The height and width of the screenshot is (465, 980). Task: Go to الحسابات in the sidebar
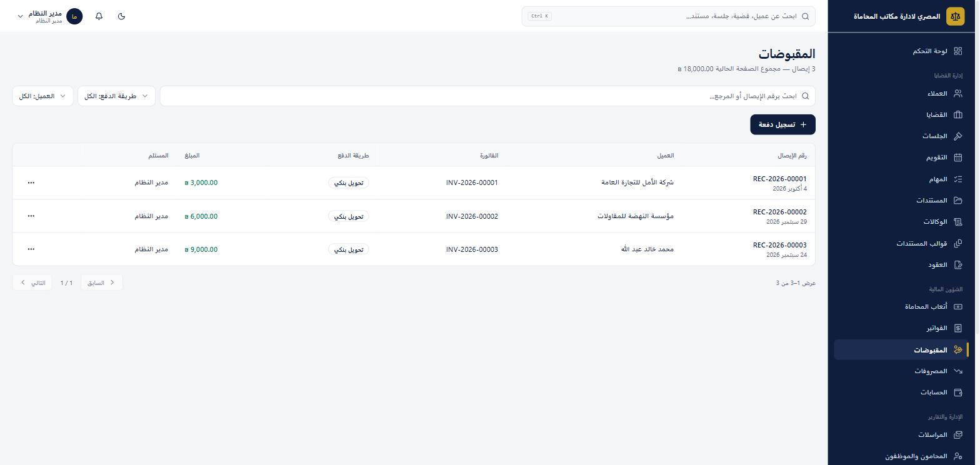click(901, 392)
